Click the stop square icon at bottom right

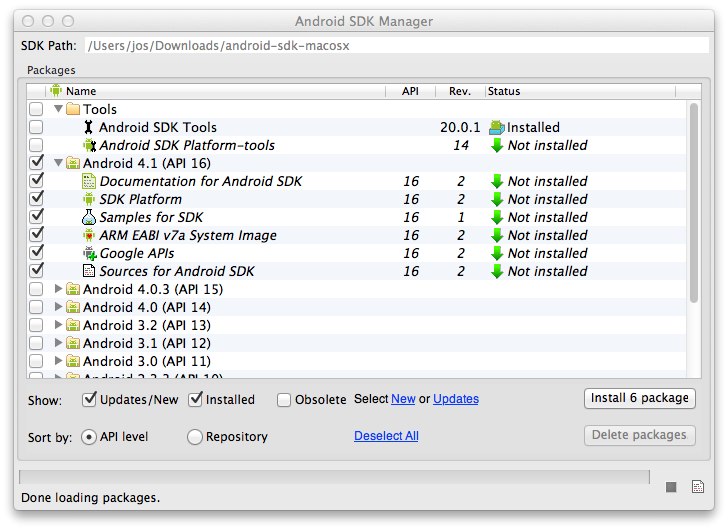[671, 487]
